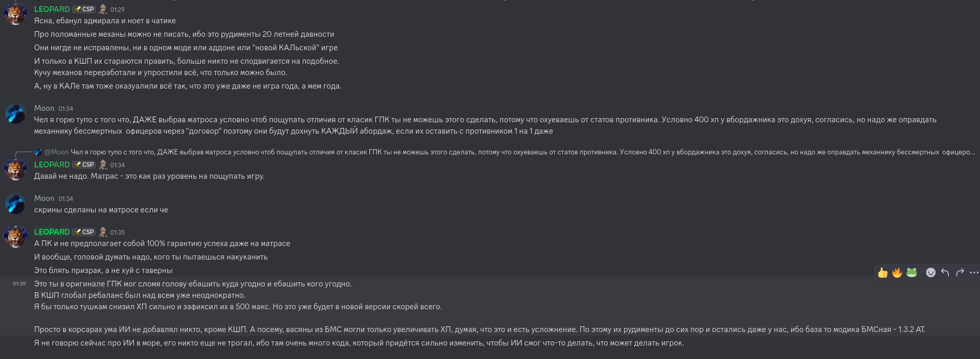980x359 pixels.
Task: Click the Moon username above 'скрины сделаны'
Action: (44, 198)
